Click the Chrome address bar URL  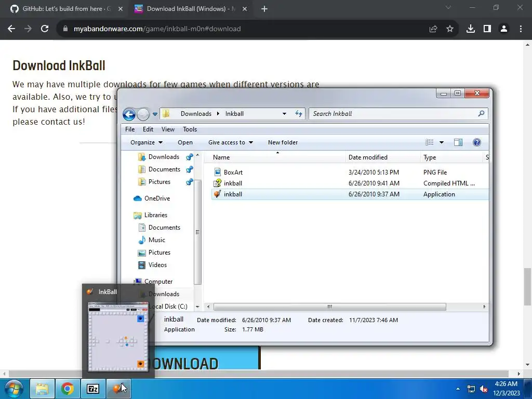point(157,29)
